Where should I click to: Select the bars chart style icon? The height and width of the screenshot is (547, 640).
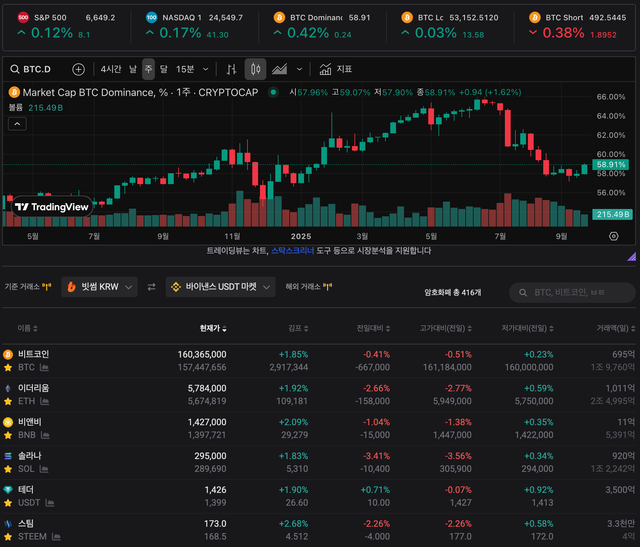(231, 69)
